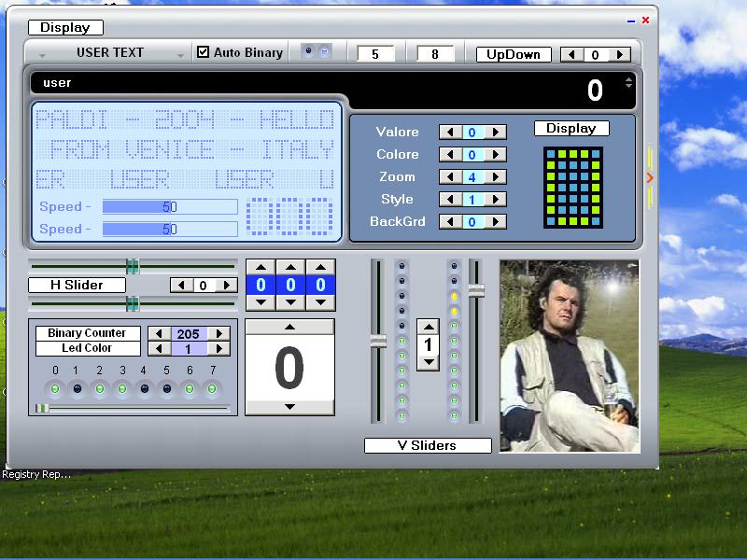Screen dimensions: 747x560
Task: Click the small two-LED icon beside Auto Binary
Action: click(x=317, y=52)
